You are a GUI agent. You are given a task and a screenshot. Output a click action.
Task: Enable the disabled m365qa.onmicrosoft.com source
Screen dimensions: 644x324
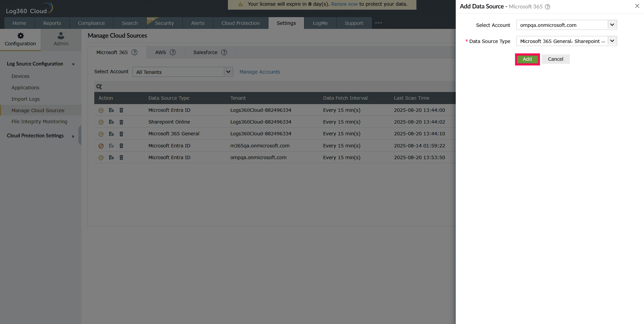[101, 146]
